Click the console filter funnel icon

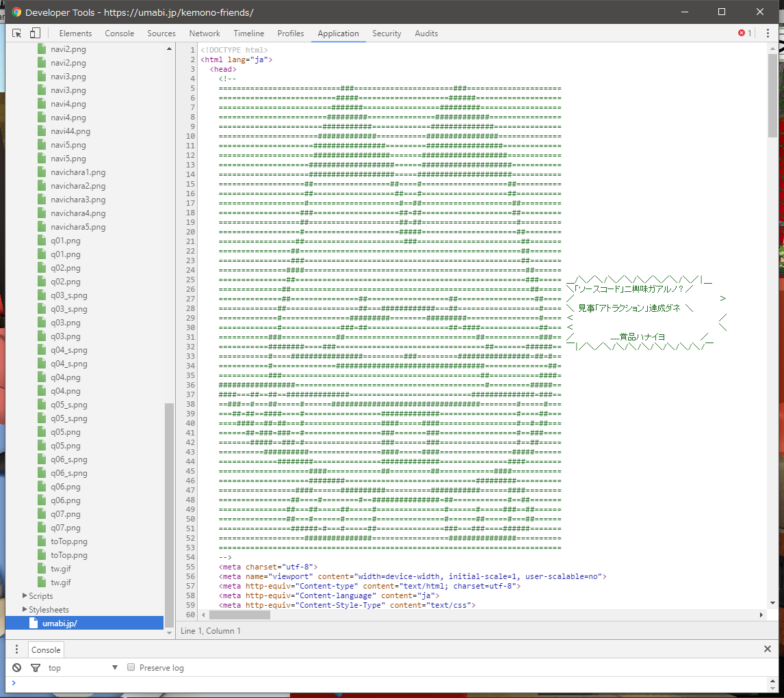point(35,668)
